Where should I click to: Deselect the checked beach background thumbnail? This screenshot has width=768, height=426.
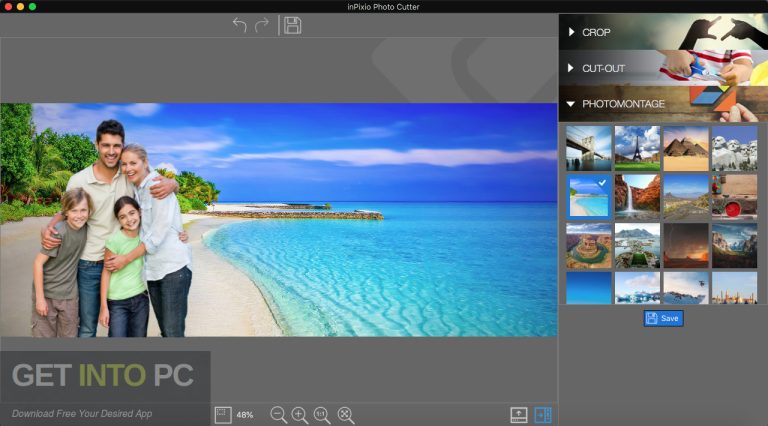[x=588, y=197]
